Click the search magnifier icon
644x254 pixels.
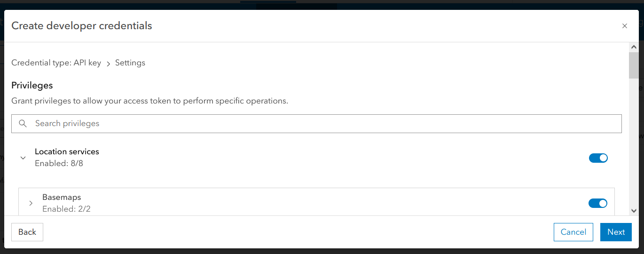tap(23, 124)
